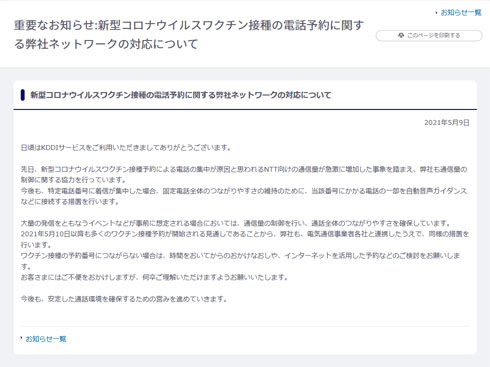
Task: Click the line starting 今後も、安定した通話環境
Action: click(x=124, y=299)
